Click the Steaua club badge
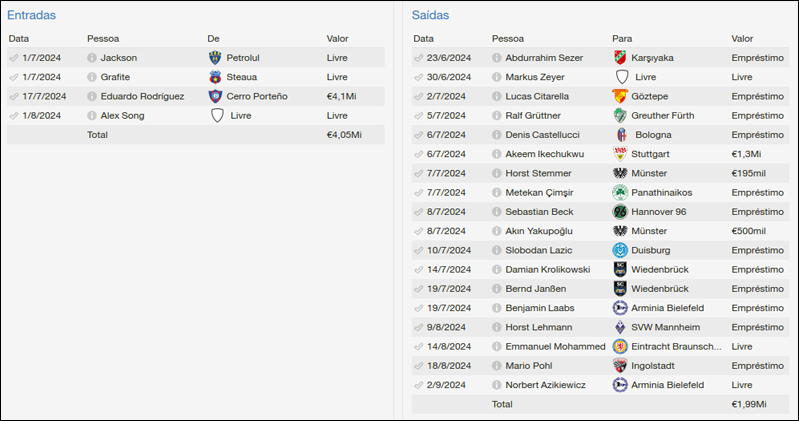This screenshot has height=421, width=799. pyautogui.click(x=217, y=77)
